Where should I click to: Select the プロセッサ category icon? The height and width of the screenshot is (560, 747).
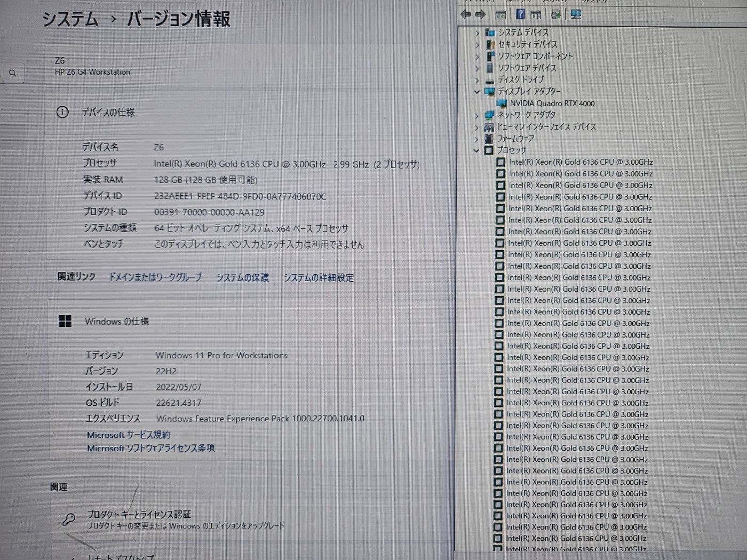[x=488, y=150]
